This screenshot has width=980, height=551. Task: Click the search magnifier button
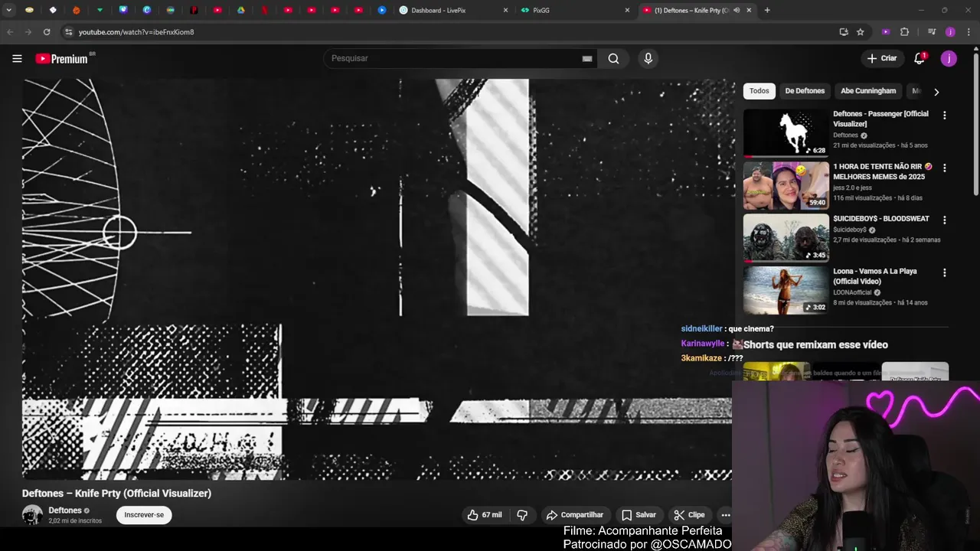613,58
